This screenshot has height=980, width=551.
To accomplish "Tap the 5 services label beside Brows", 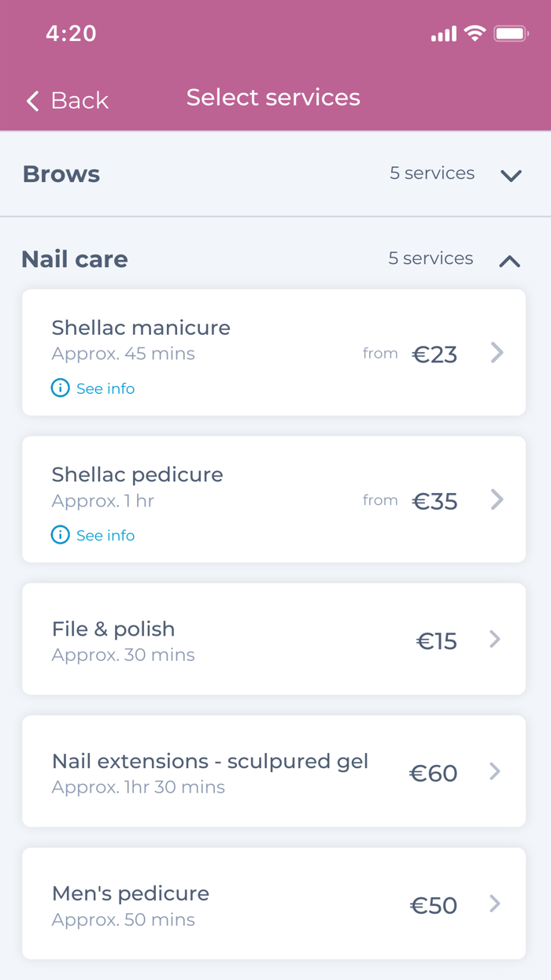I will pyautogui.click(x=431, y=173).
